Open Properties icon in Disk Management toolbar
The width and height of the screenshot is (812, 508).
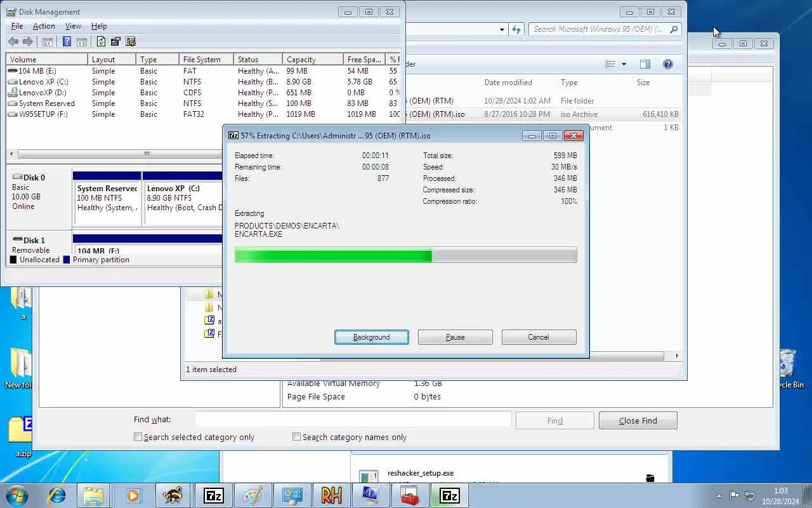tap(115, 42)
